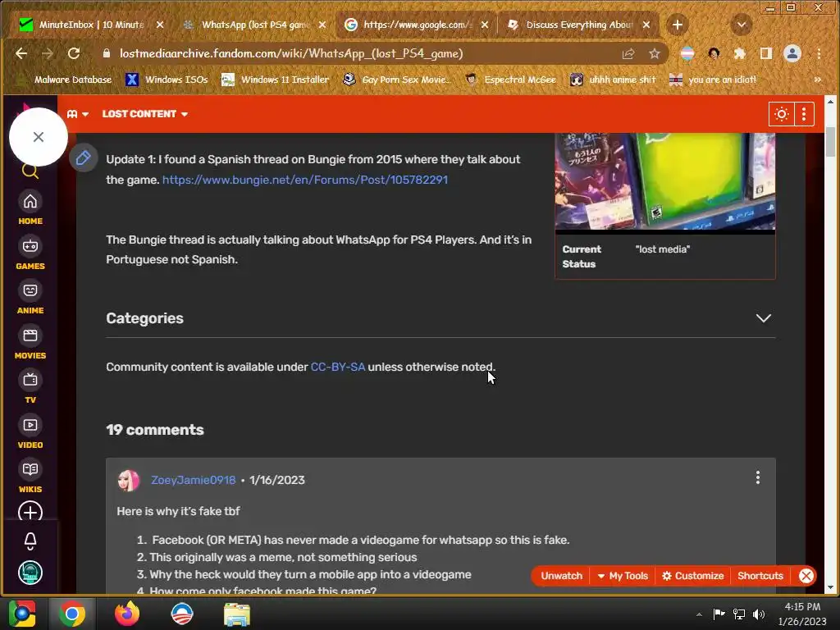Image resolution: width=840 pixels, height=630 pixels.
Task: Switch to the Discuss Everything About tab
Action: click(x=578, y=25)
